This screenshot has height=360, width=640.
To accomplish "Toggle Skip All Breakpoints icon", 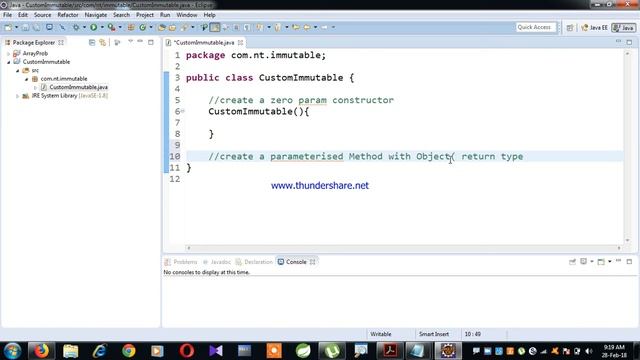I will (62, 27).
